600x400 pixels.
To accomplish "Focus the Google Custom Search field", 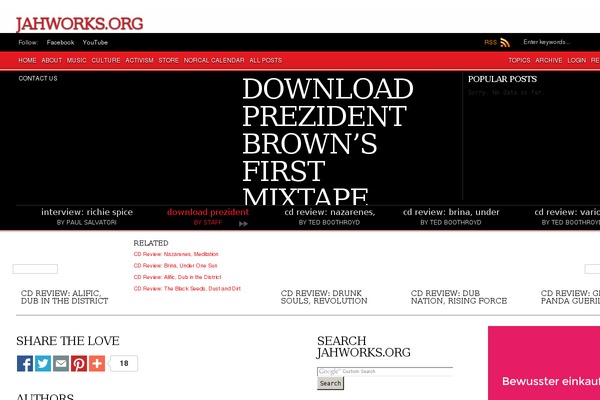I will [385, 371].
